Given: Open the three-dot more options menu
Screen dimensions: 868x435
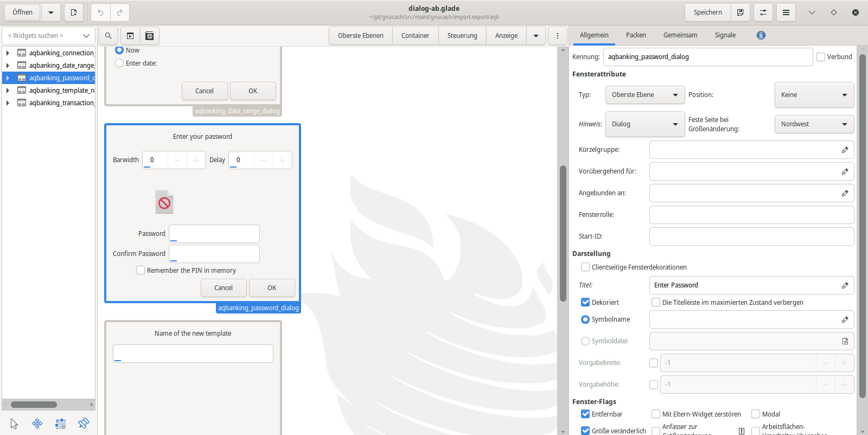Looking at the screenshot, I should tap(558, 36).
